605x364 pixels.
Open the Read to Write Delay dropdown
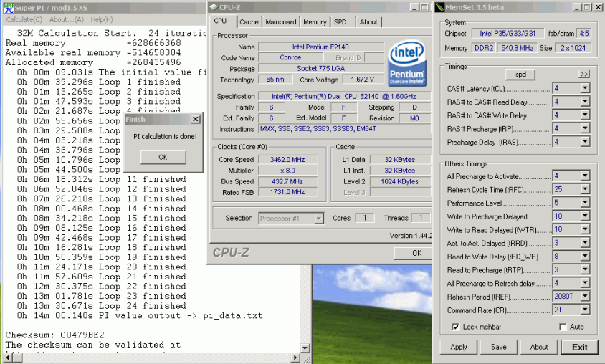pos(585,256)
